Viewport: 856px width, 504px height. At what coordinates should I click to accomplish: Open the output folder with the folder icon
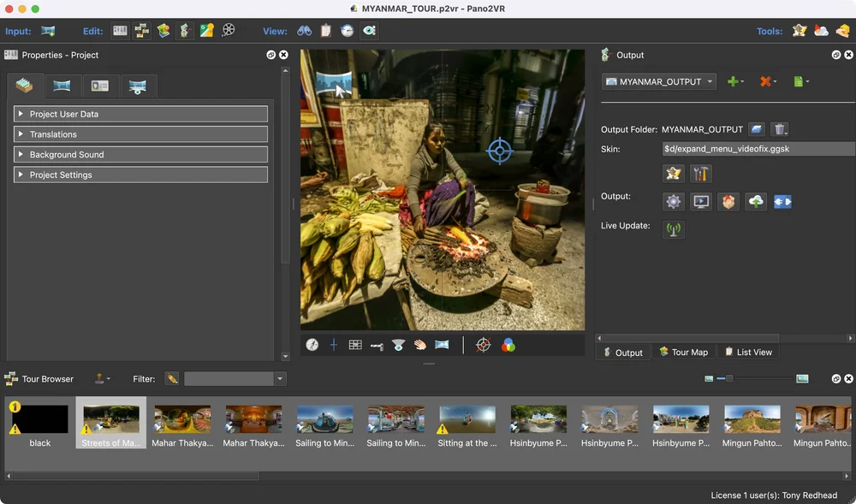756,129
